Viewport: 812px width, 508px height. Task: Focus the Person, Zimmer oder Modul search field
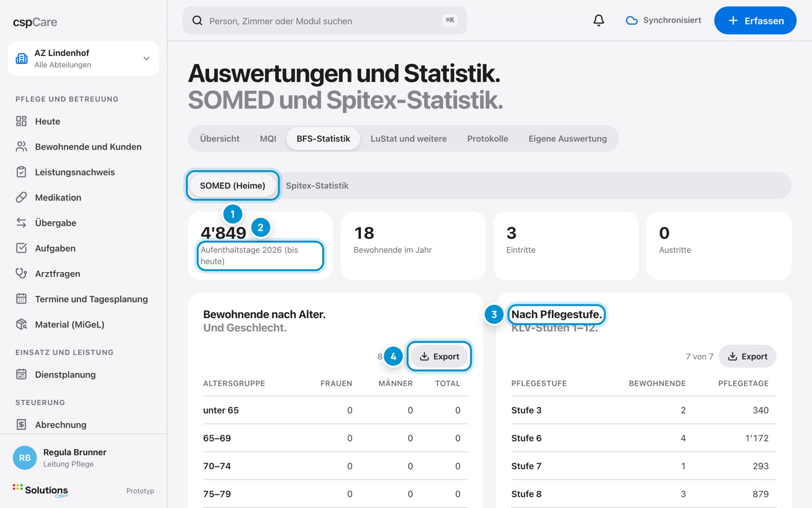[x=324, y=20]
